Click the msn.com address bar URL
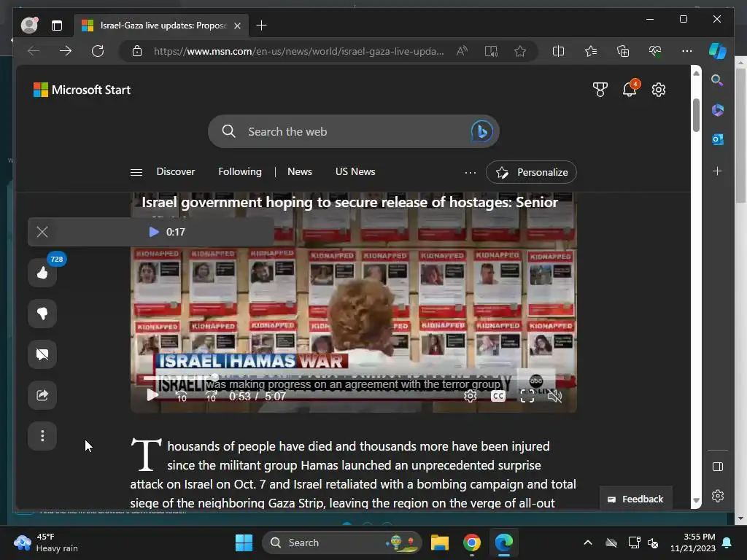The width and height of the screenshot is (747, 560). [x=298, y=51]
